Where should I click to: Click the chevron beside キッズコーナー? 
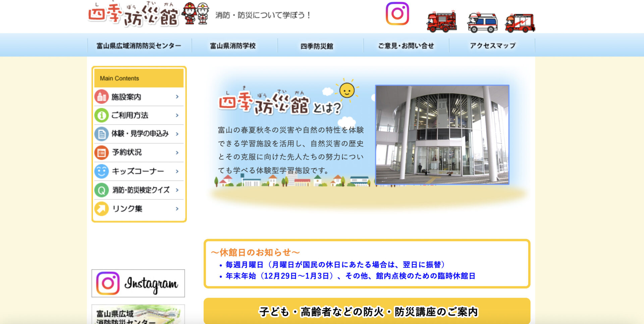(x=177, y=171)
